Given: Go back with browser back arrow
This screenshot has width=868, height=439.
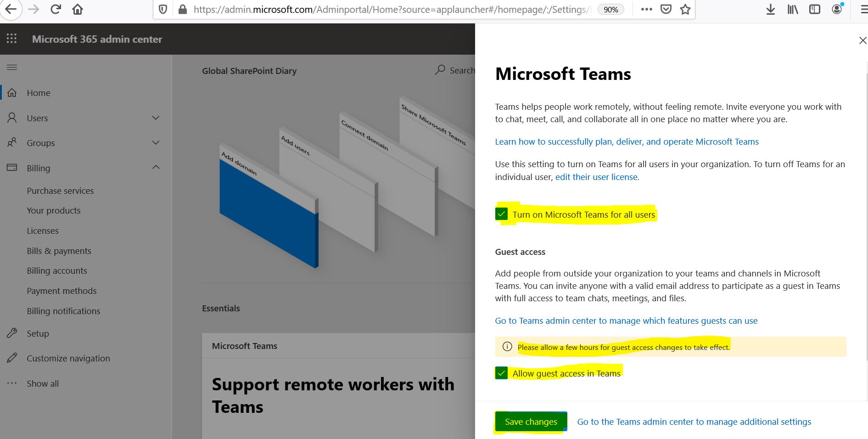Looking at the screenshot, I should 10,9.
